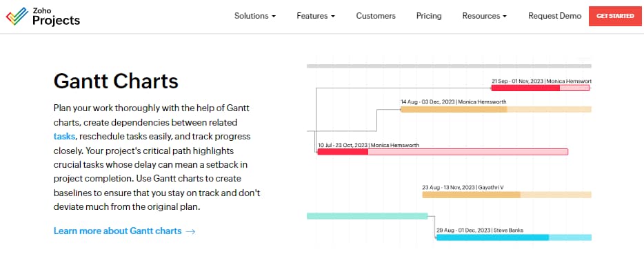The width and height of the screenshot is (644, 272).
Task: Select the orange 23 Aug - 13 Nov Gayathri V bar
Action: click(x=507, y=195)
